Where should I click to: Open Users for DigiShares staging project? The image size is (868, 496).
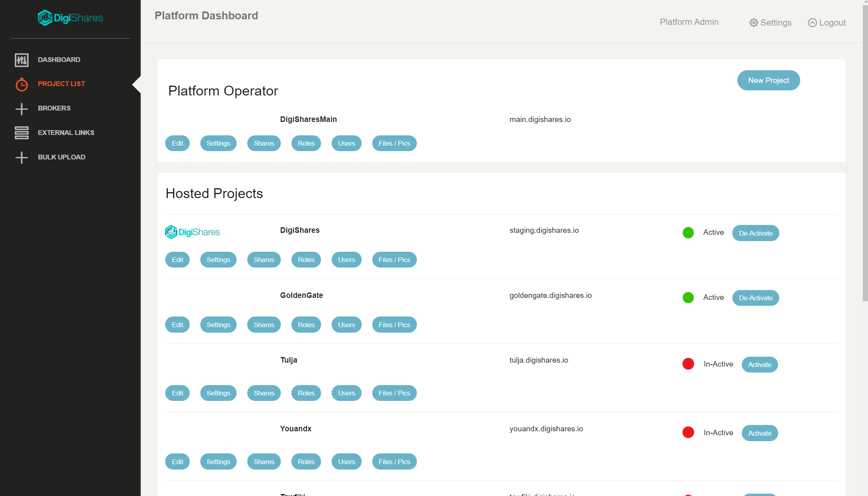click(347, 260)
